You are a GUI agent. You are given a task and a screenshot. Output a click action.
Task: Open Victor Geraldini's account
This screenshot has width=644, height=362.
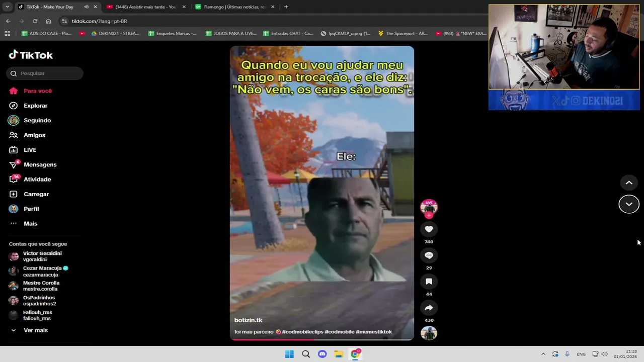[35, 256]
